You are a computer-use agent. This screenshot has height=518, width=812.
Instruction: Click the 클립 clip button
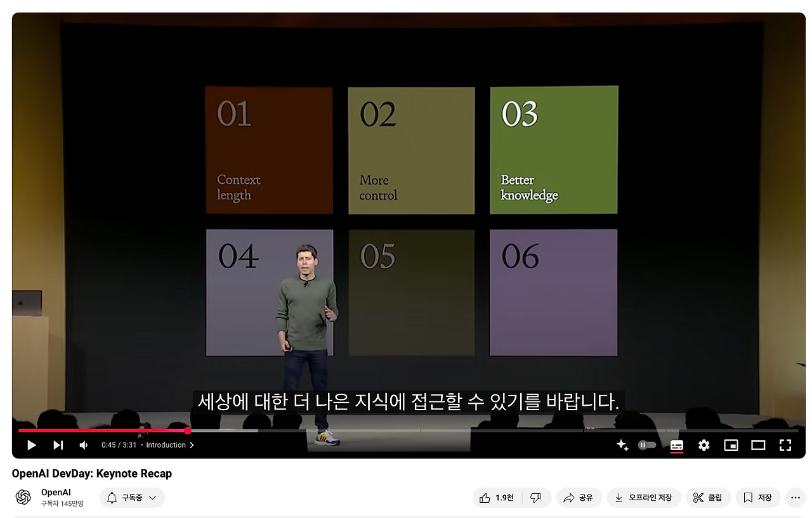click(x=708, y=498)
